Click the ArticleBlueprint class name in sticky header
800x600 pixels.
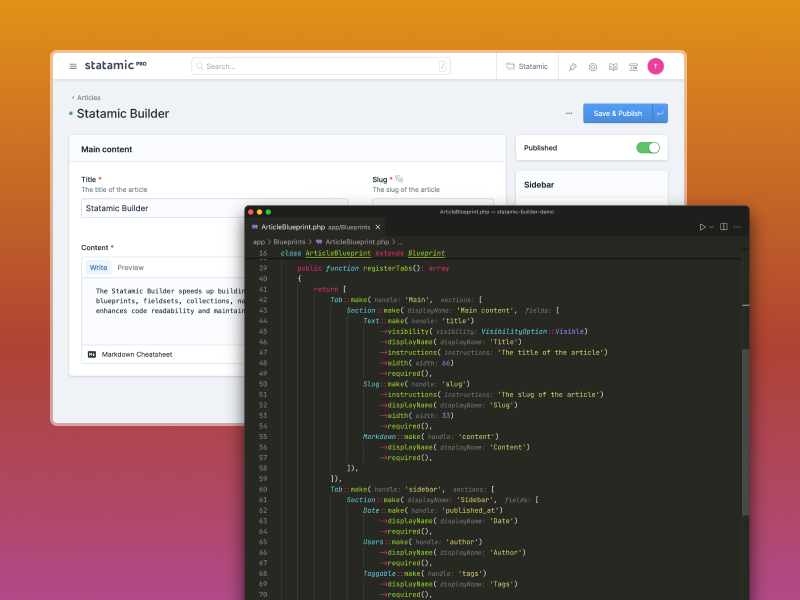[338, 253]
